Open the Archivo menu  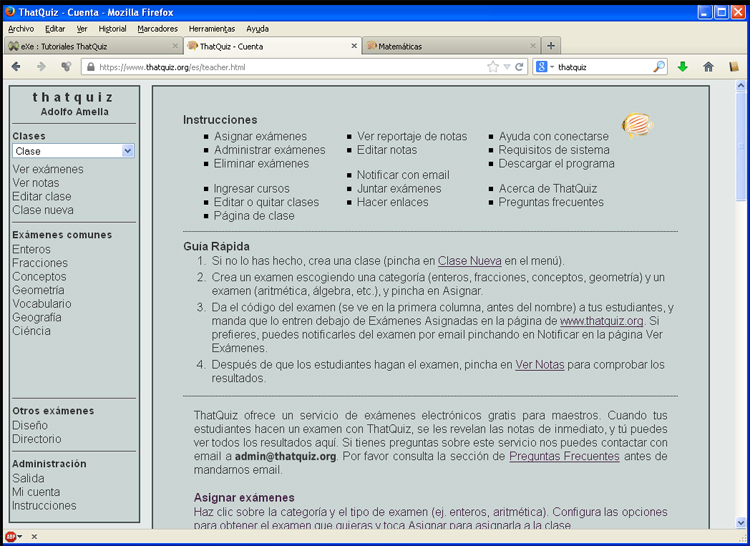click(x=21, y=29)
